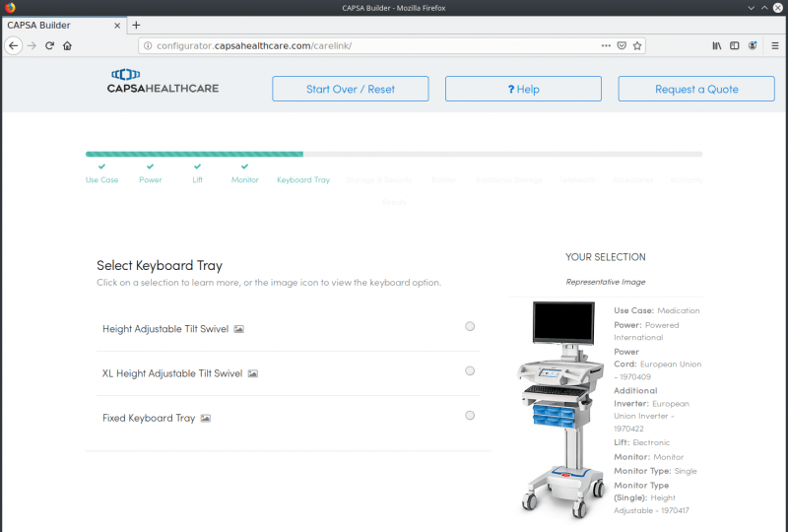This screenshot has height=532, width=788.
Task: Open page actions three-dot menu
Action: 606,45
